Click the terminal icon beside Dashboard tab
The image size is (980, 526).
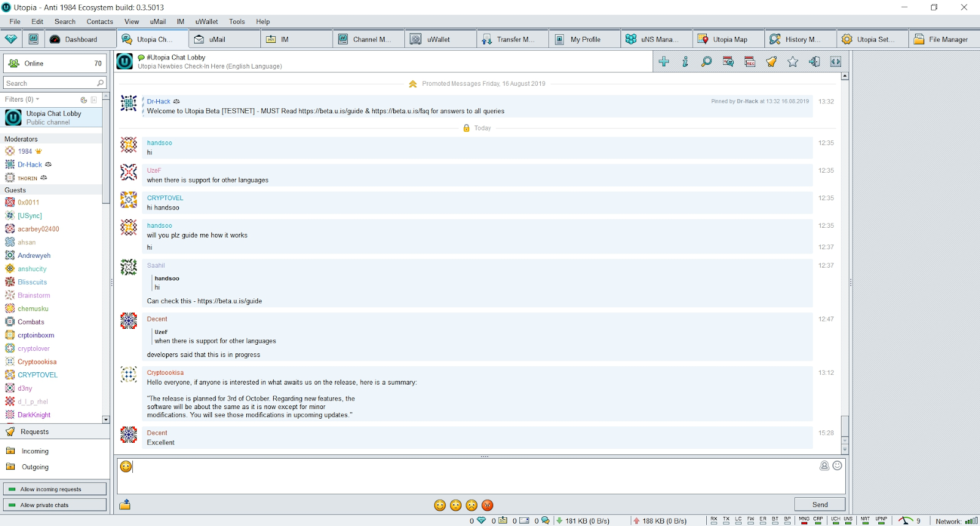[x=34, y=39]
